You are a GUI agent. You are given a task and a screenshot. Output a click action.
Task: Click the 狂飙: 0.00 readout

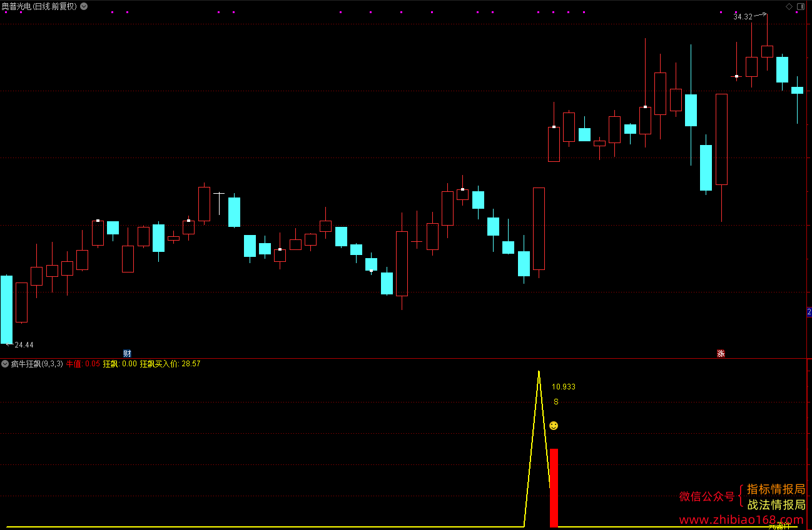pyautogui.click(x=119, y=363)
